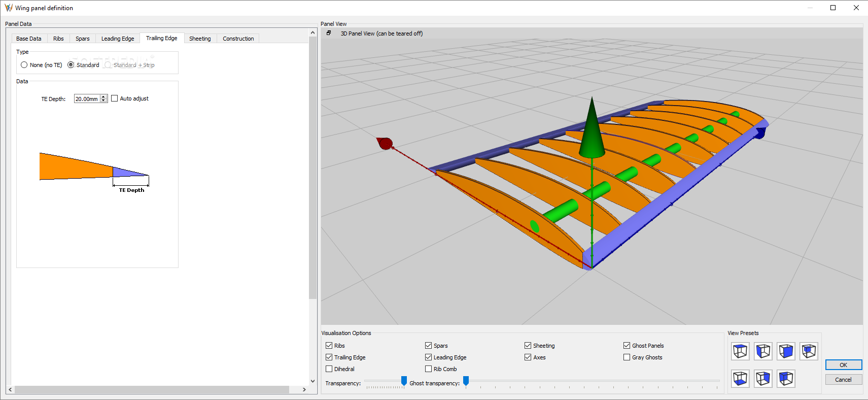Switch to the Spars tab
The height and width of the screenshot is (400, 868).
(83, 39)
